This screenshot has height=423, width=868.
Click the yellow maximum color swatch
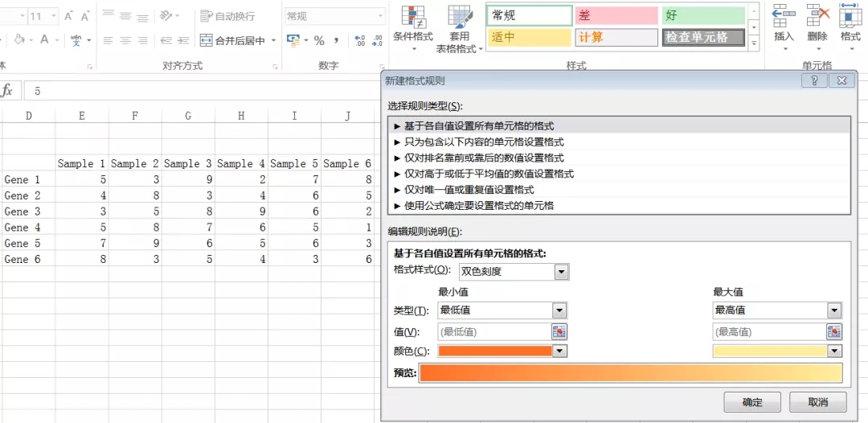[x=770, y=351]
